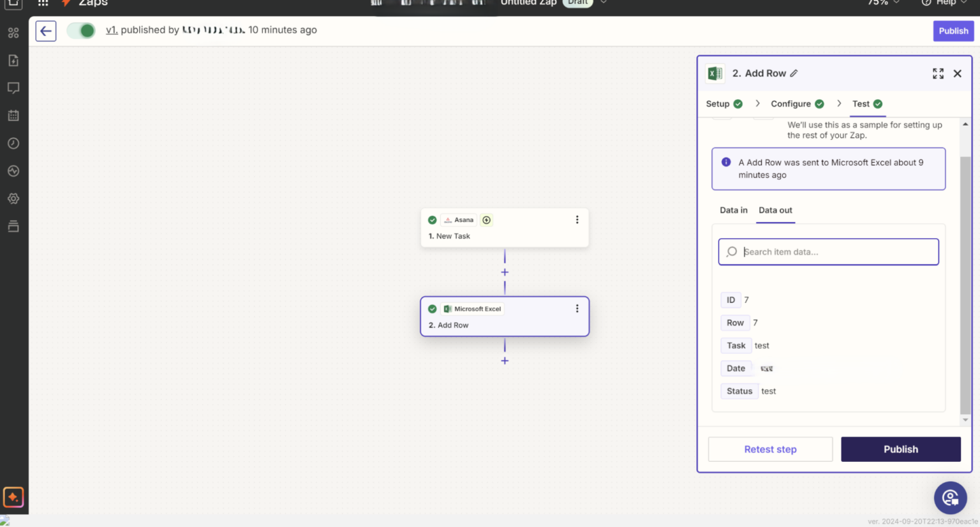Click the app grid icon at top left
Screen dimensions: 980x527
42,3
